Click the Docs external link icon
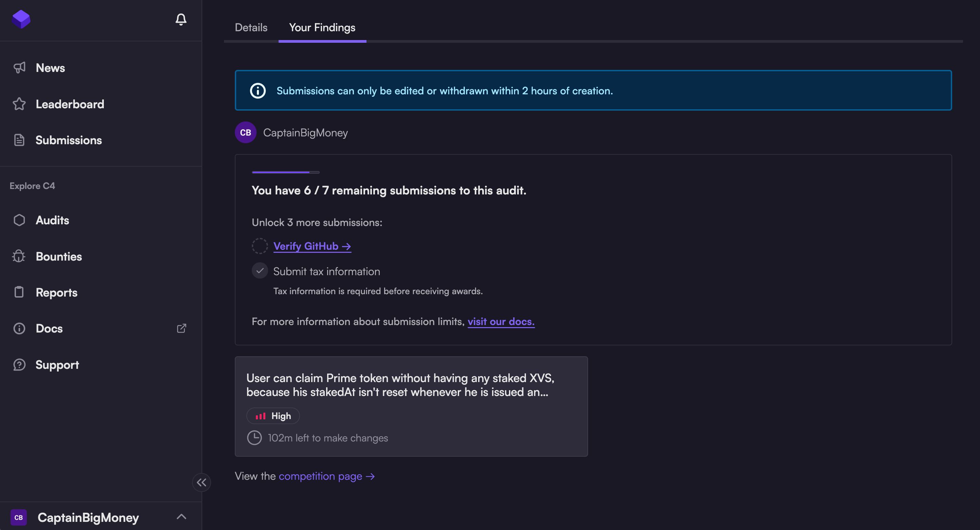The width and height of the screenshot is (980, 530). coord(182,328)
